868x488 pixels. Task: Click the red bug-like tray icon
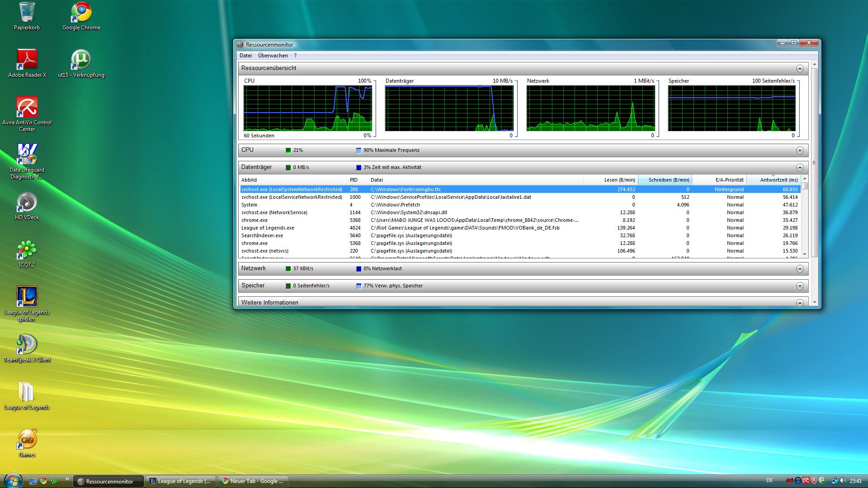tap(790, 481)
